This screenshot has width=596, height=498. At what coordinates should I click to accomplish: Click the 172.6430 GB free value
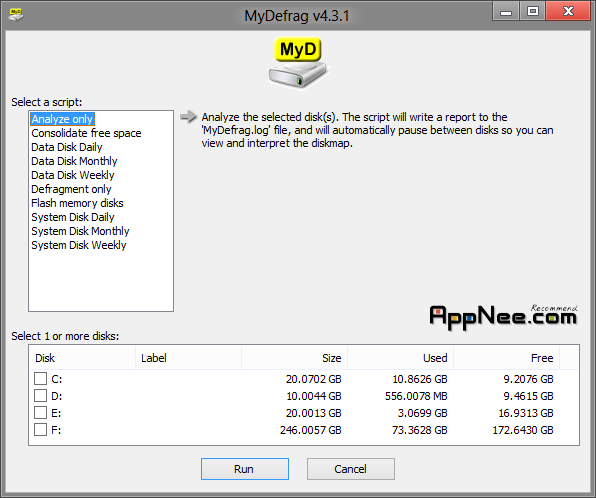click(523, 430)
